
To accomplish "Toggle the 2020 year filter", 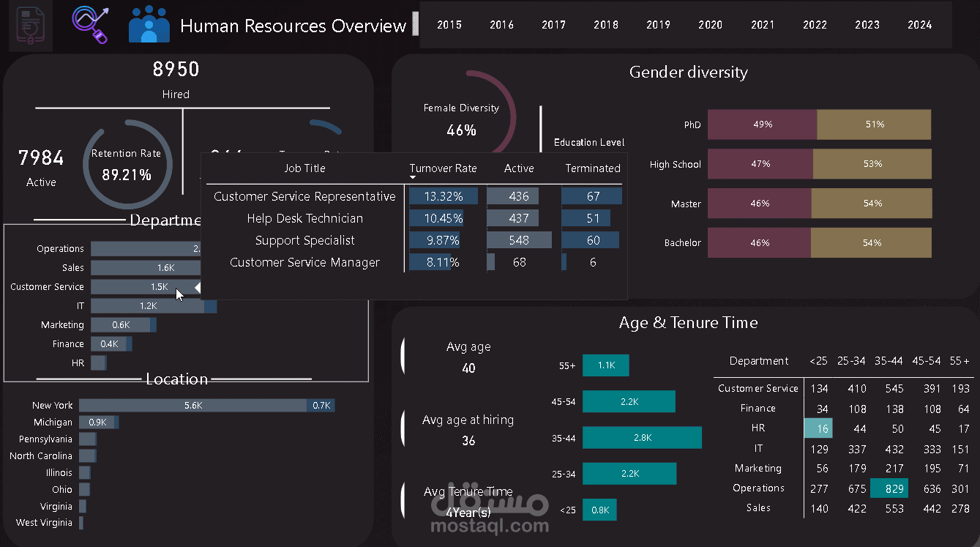I will pos(710,24).
